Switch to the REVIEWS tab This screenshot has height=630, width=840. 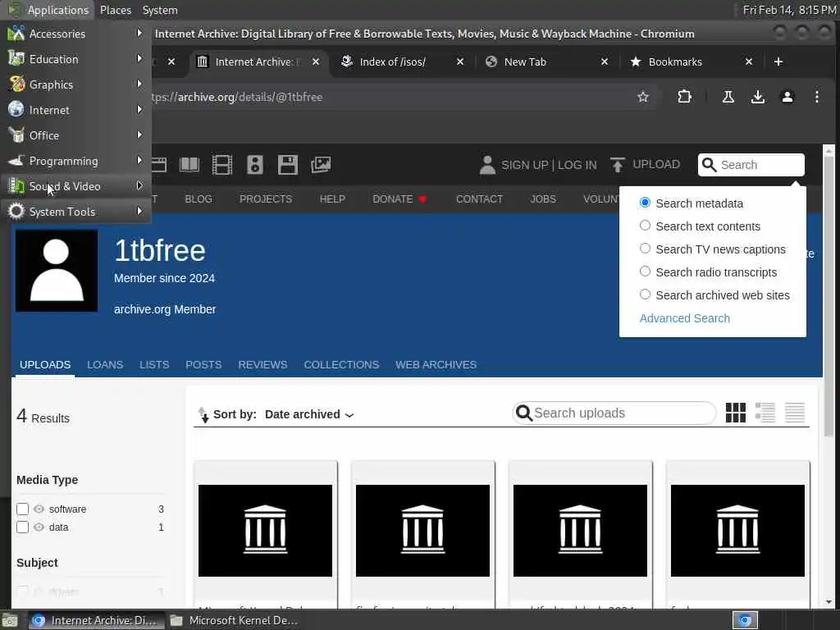click(262, 364)
